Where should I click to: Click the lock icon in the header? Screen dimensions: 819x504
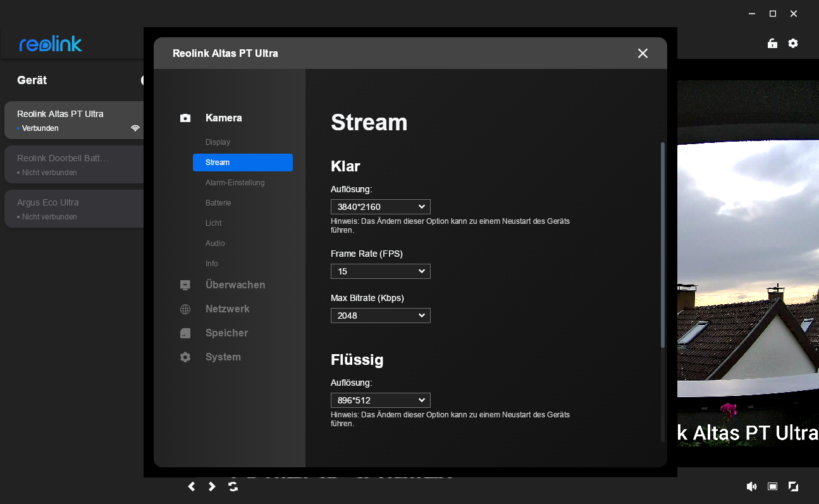pyautogui.click(x=772, y=44)
